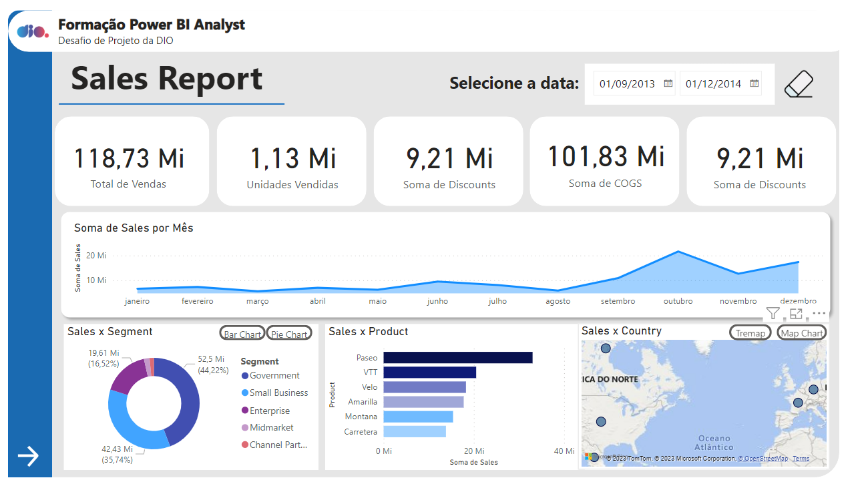Open the calendar icon for the end date
The height and width of the screenshot is (482, 868).
click(754, 83)
